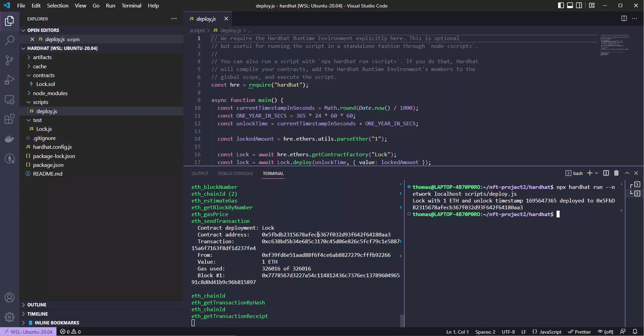Maximize the panel size with up chevron
644x336 pixels.
click(627, 173)
